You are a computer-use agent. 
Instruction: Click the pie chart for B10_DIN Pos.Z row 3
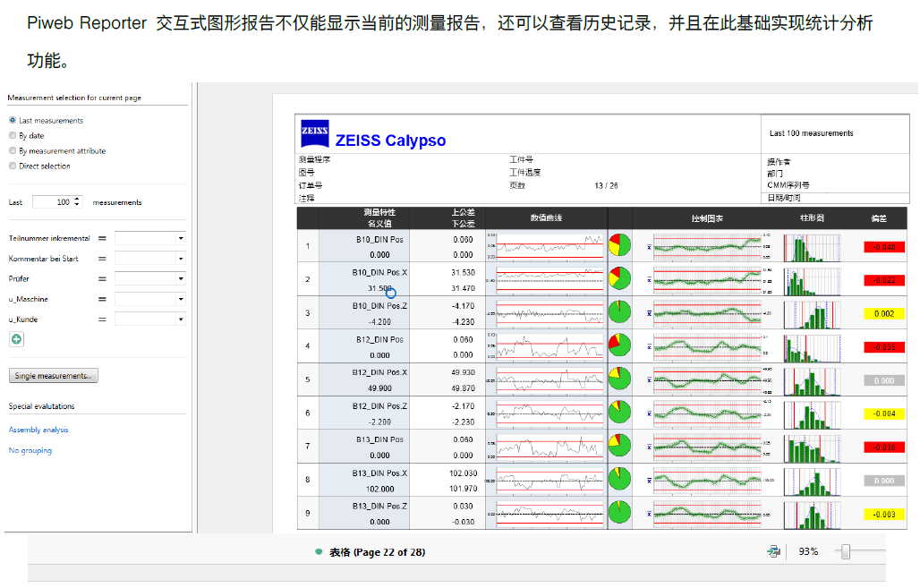coord(619,311)
